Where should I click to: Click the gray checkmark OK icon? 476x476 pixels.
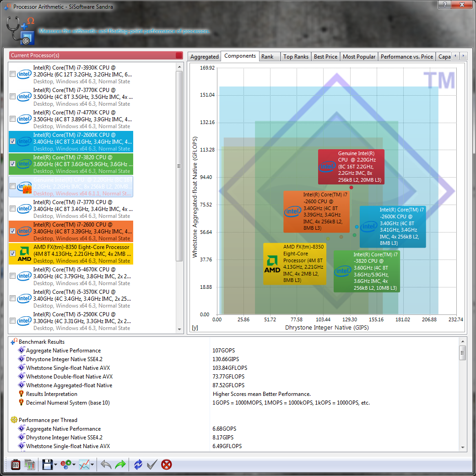click(152, 465)
